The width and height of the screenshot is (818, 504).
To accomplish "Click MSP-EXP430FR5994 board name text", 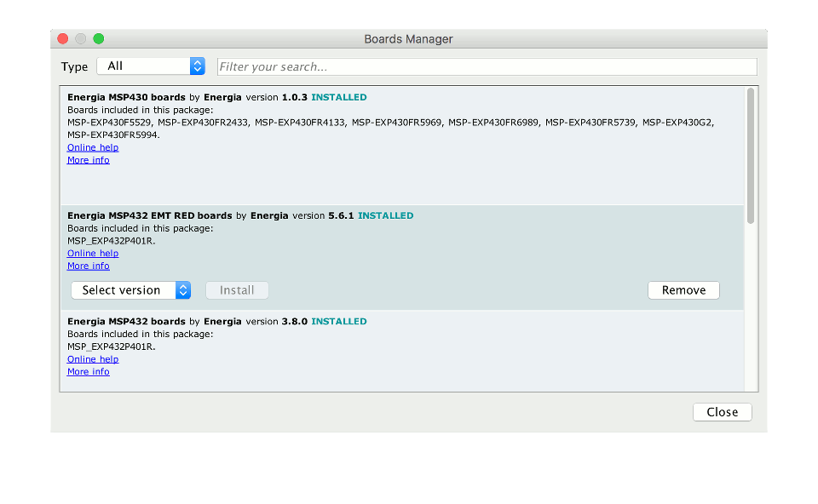I will coord(113,135).
